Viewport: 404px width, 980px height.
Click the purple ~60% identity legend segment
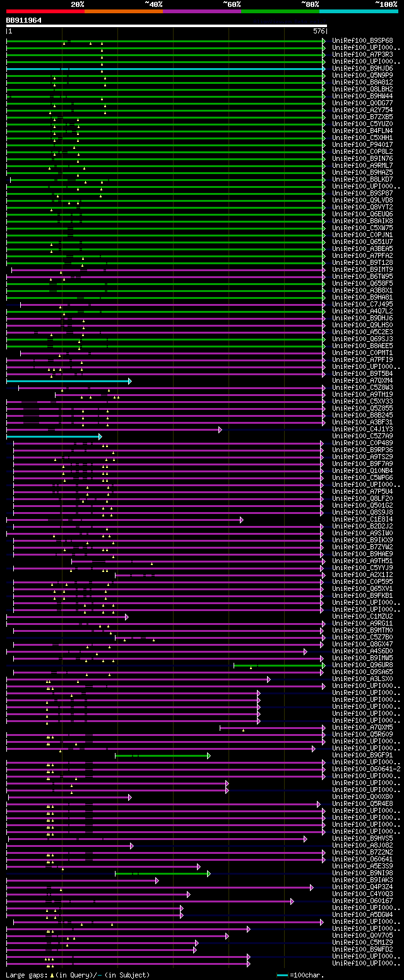202,11
